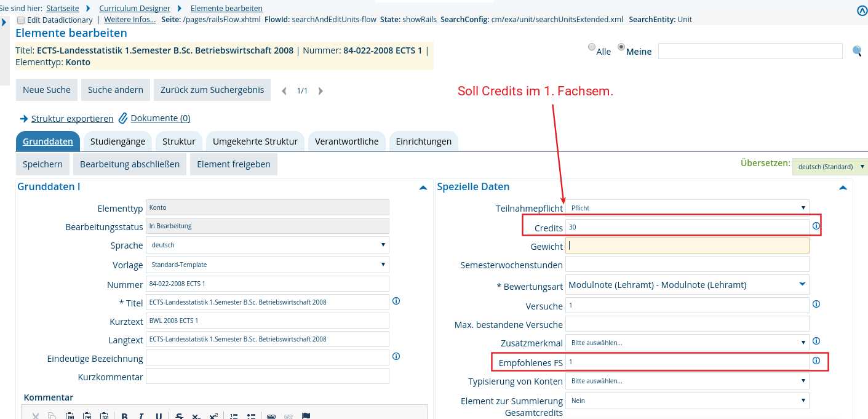Show info icon next to Empfohlenes FS
Image resolution: width=868 pixels, height=419 pixels.
816,361
